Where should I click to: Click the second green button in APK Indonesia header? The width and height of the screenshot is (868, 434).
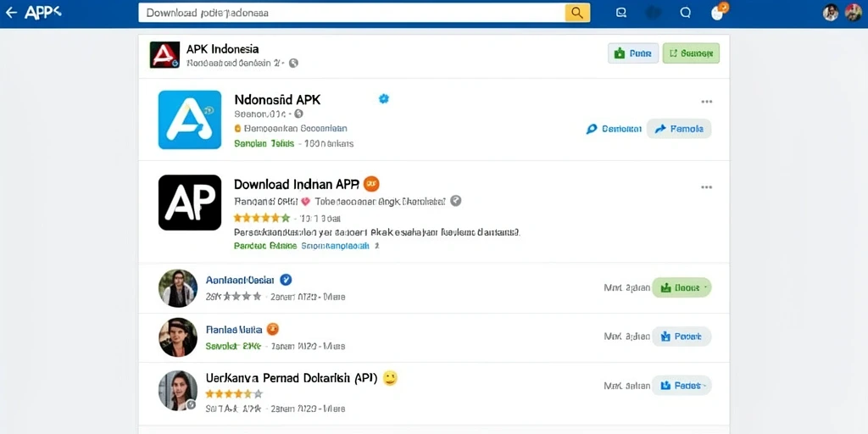(x=691, y=53)
